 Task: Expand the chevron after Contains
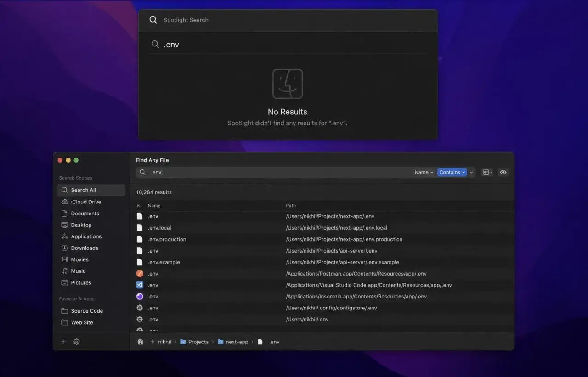coord(471,173)
